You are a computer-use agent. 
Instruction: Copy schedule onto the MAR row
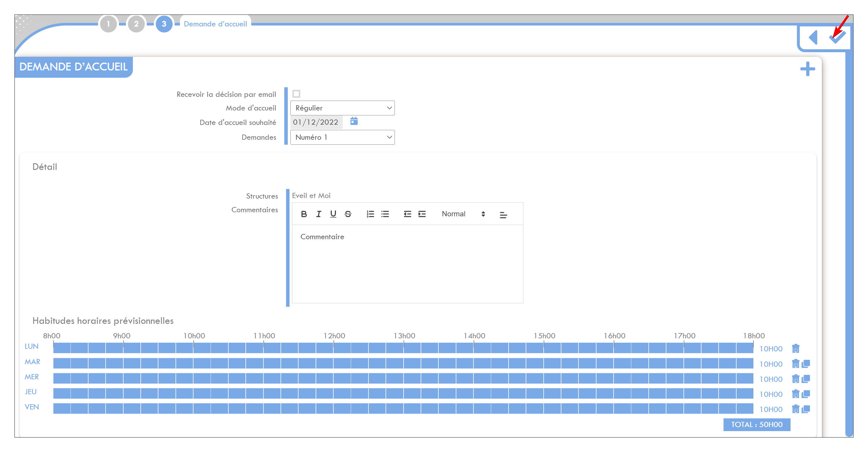pos(806,363)
